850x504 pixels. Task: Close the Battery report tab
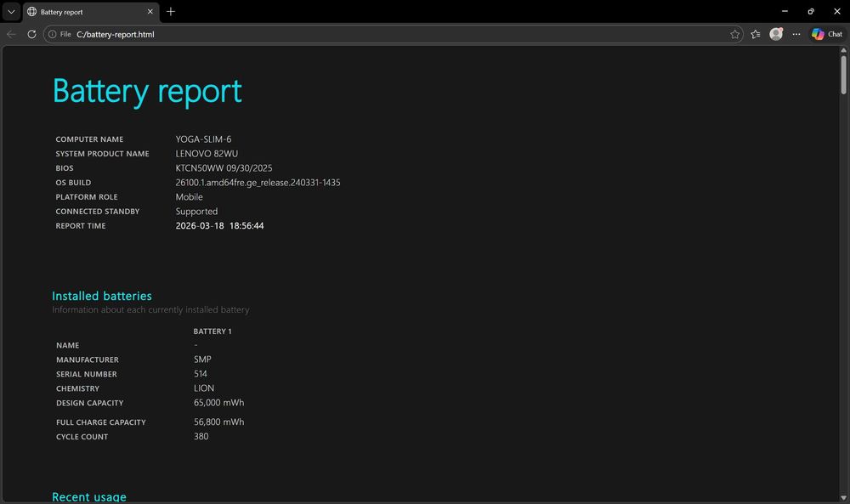[x=150, y=11]
